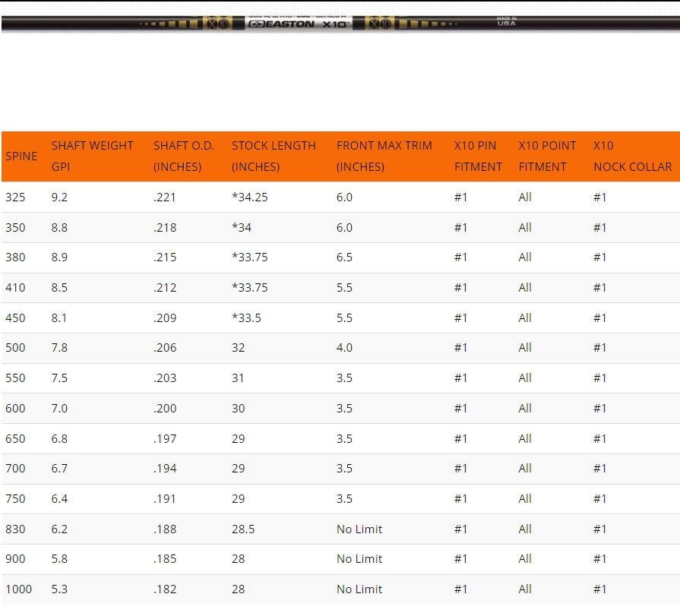Select the 6.5 front max trim value
This screenshot has height=616, width=680.
[x=344, y=257]
